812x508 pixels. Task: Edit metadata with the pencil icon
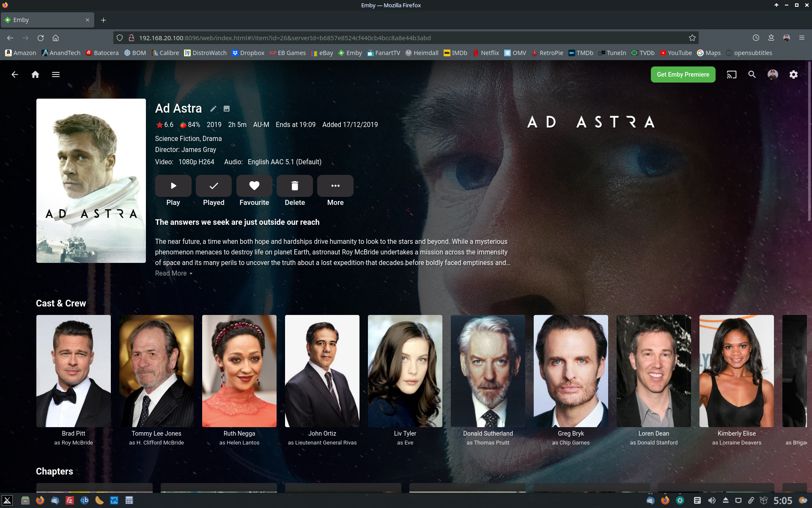click(214, 109)
